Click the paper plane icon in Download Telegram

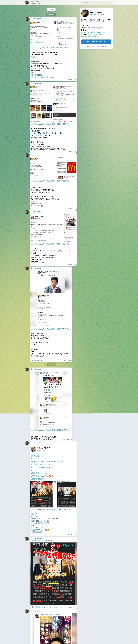pos(88,42)
